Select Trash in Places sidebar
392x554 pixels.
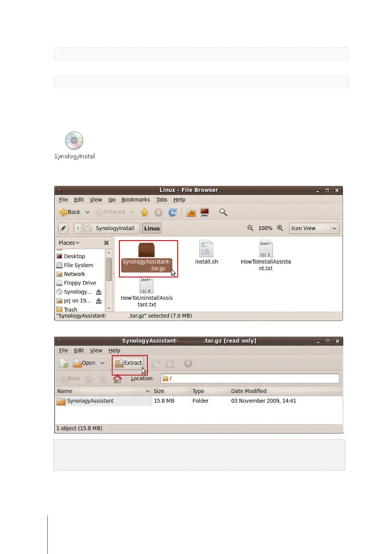(67, 309)
